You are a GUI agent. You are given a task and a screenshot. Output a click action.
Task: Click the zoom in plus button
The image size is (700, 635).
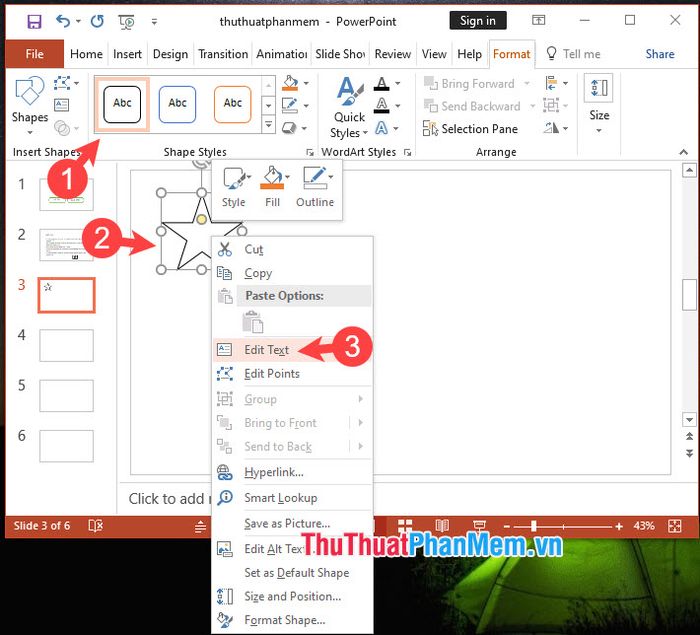tap(618, 526)
